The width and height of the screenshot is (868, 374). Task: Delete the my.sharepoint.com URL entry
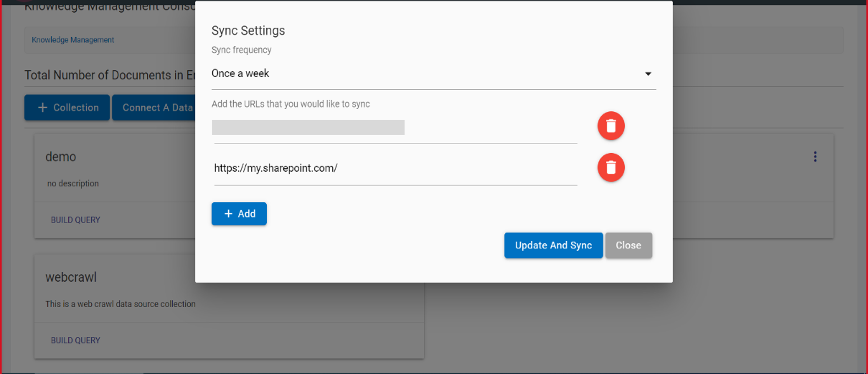pos(611,167)
